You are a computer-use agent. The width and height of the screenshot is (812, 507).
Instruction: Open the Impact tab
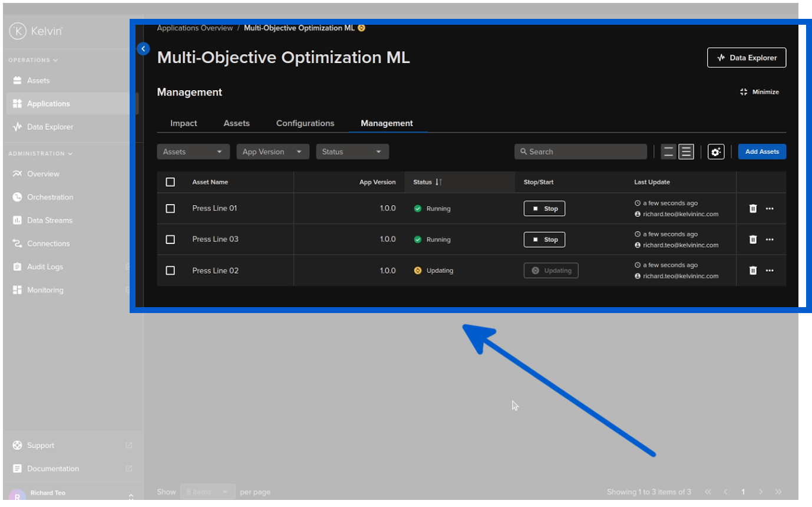[x=183, y=123]
